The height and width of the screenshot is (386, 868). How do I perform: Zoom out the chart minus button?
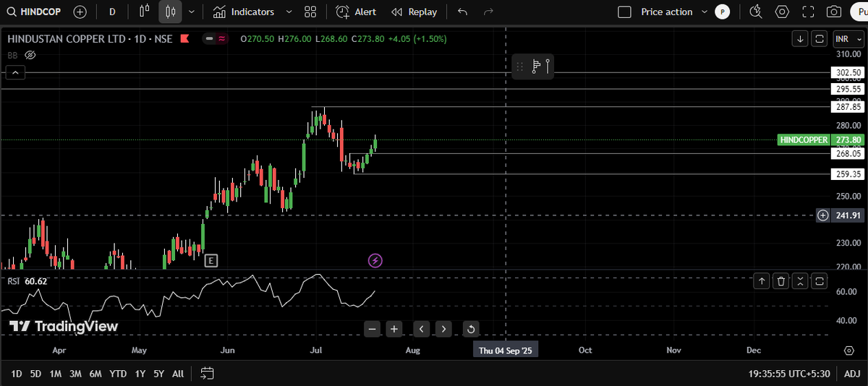click(x=373, y=329)
